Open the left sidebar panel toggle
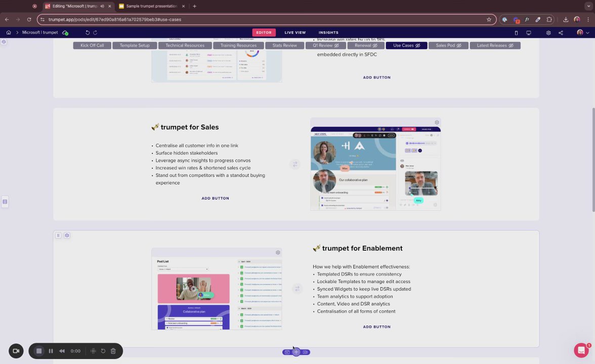 [5, 202]
